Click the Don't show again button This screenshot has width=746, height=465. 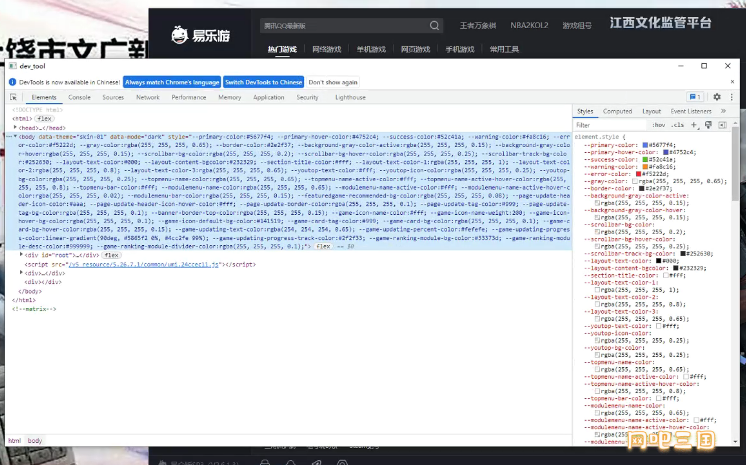click(x=333, y=82)
